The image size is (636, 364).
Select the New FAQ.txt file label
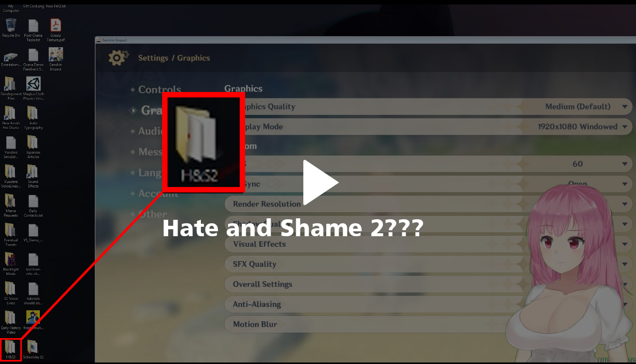[56, 6]
